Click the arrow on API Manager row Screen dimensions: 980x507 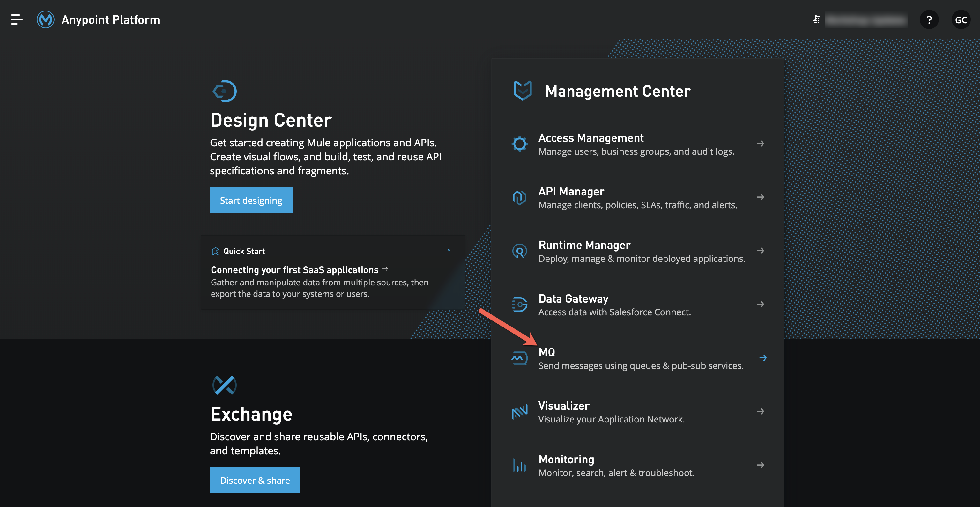(760, 197)
